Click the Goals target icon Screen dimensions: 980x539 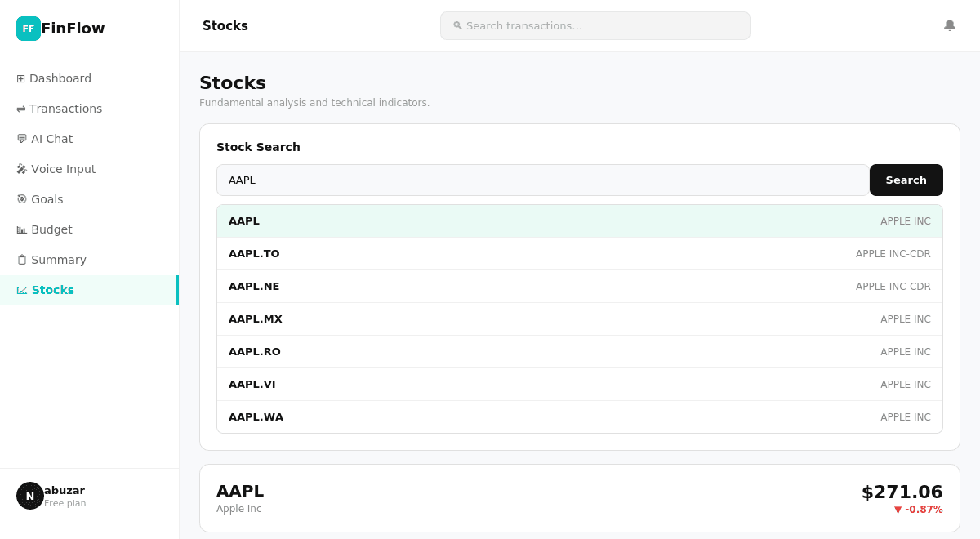coord(22,199)
